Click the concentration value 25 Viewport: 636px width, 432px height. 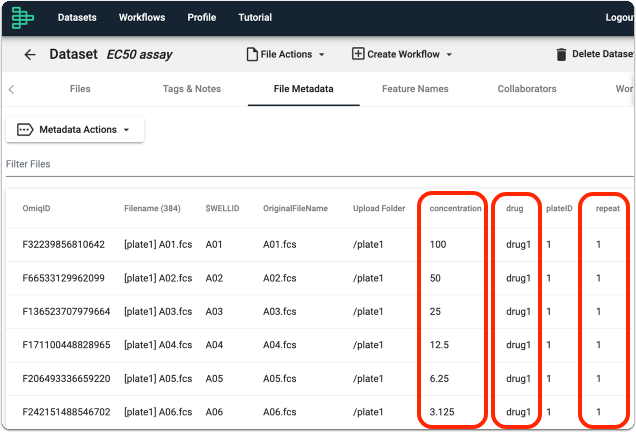435,312
